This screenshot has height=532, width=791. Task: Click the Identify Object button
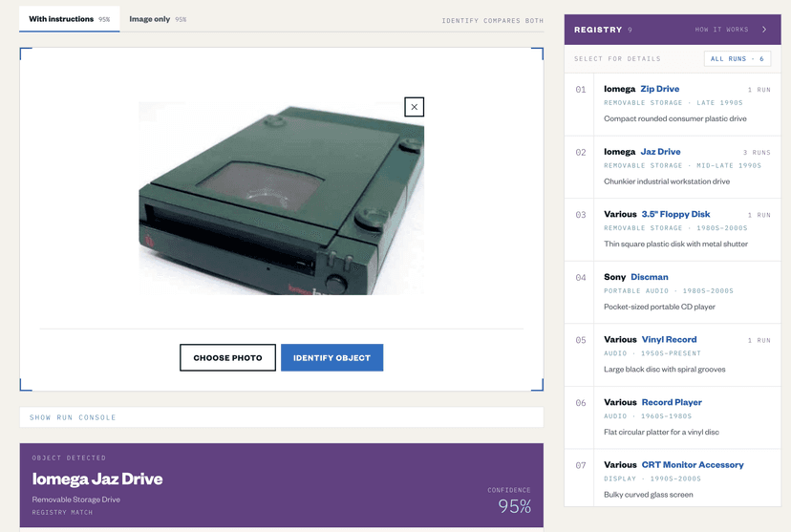[x=331, y=357]
